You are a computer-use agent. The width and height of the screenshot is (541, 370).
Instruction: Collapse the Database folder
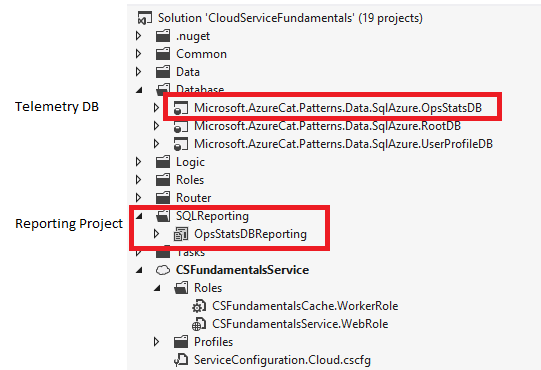tap(139, 90)
